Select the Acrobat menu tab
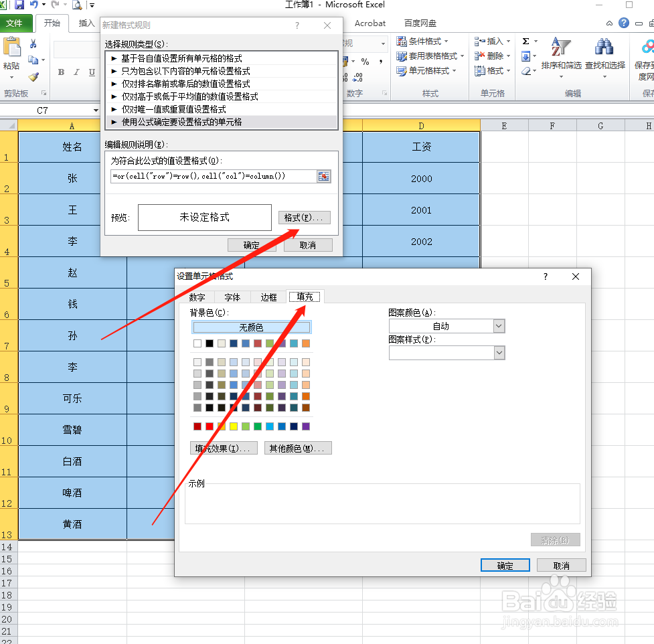This screenshot has height=644, width=654. [370, 23]
